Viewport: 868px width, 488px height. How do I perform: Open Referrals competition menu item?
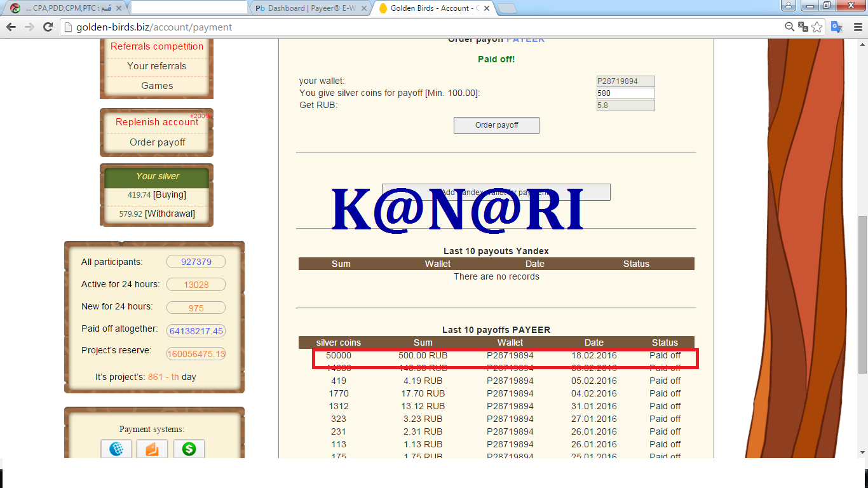tap(157, 46)
